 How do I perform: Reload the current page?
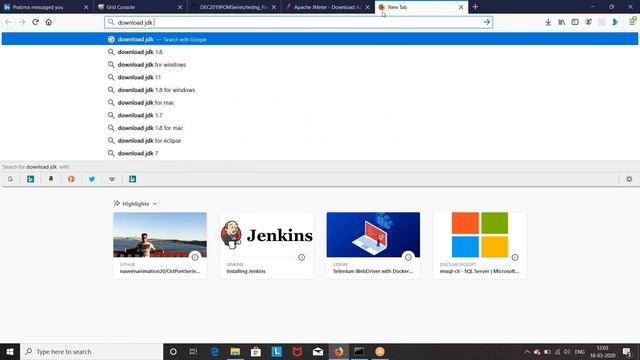point(36,22)
